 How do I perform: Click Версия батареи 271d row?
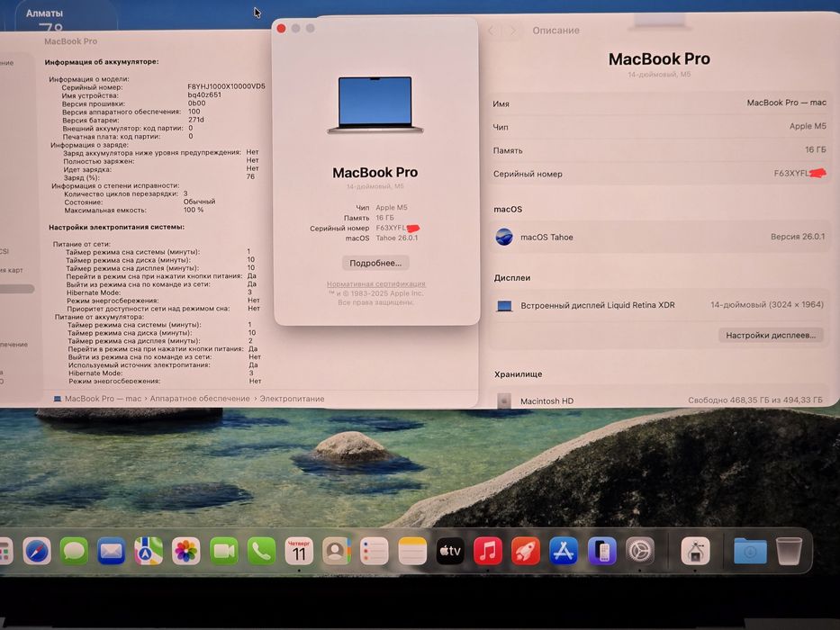(x=133, y=120)
